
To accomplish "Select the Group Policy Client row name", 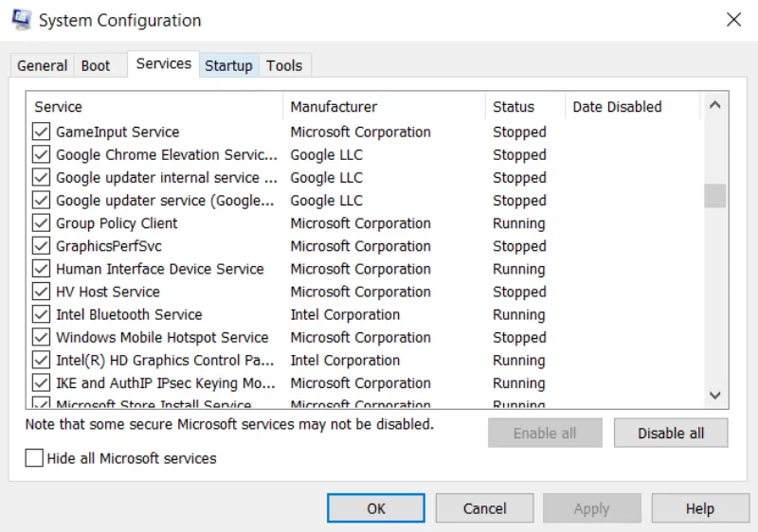I will point(117,223).
